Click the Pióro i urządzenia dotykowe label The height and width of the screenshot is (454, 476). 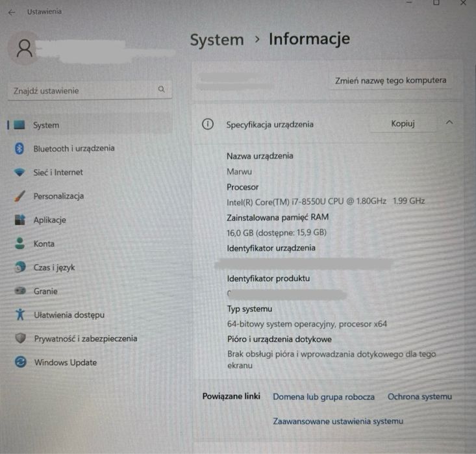pyautogui.click(x=279, y=339)
